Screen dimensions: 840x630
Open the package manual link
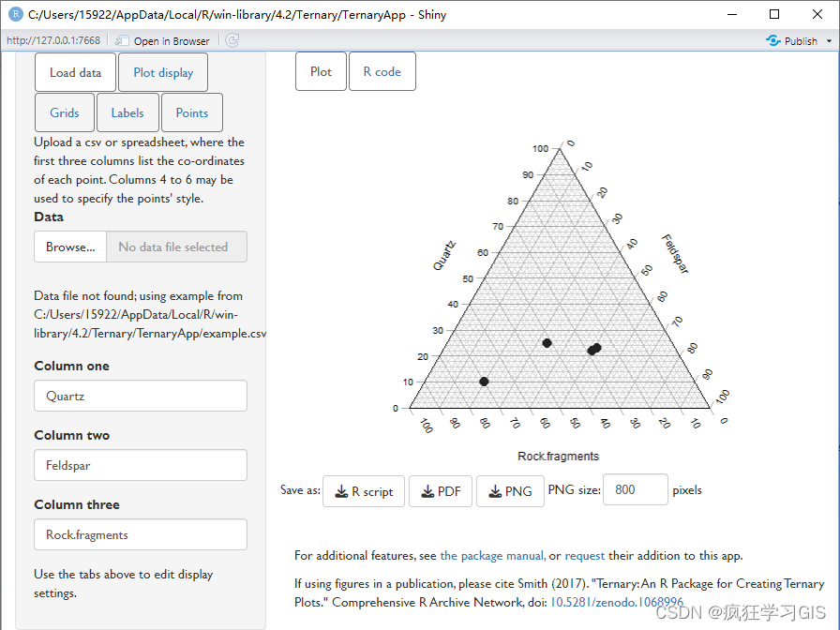click(492, 556)
